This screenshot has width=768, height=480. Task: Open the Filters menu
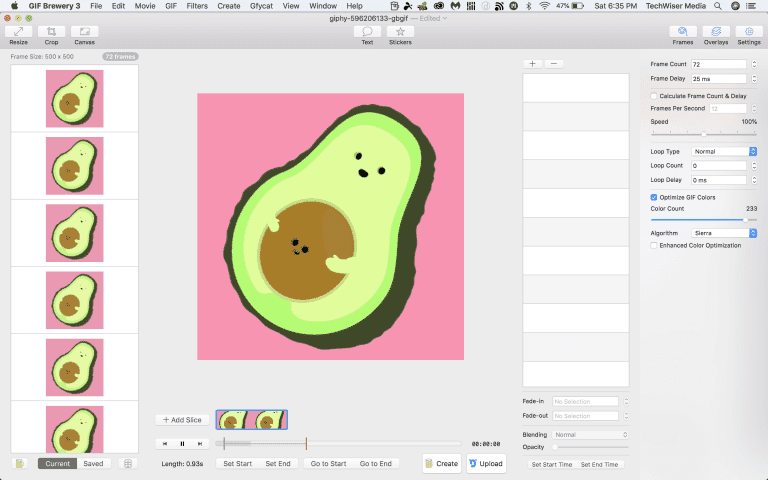[197, 6]
